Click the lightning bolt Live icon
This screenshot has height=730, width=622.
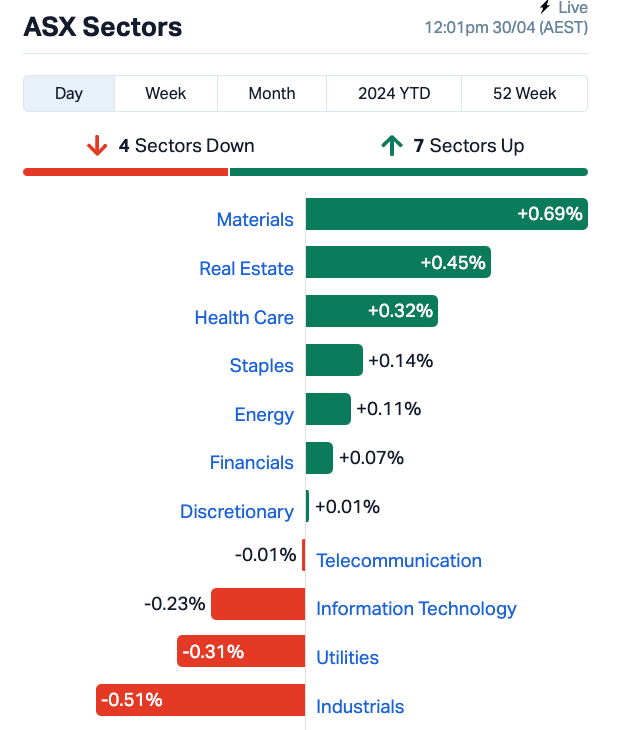coord(545,7)
